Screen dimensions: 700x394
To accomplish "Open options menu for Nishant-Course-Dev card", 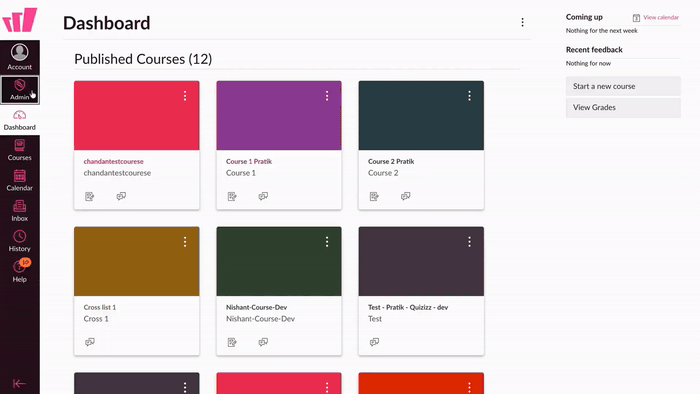I will (327, 242).
